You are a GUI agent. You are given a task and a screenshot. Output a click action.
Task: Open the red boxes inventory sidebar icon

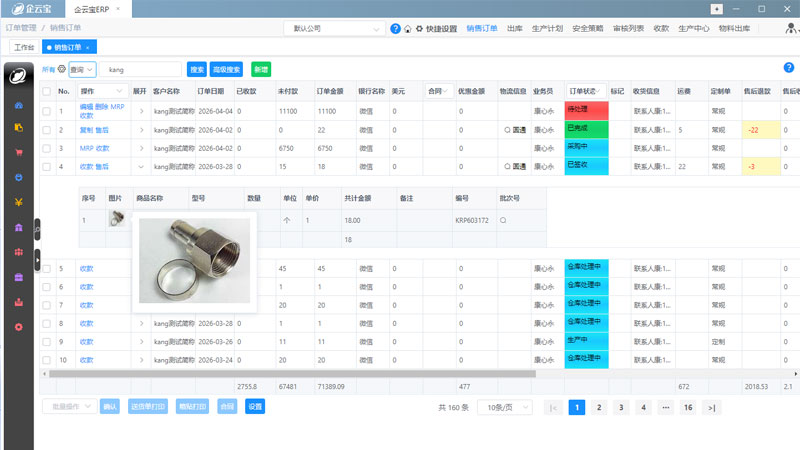[x=19, y=252]
